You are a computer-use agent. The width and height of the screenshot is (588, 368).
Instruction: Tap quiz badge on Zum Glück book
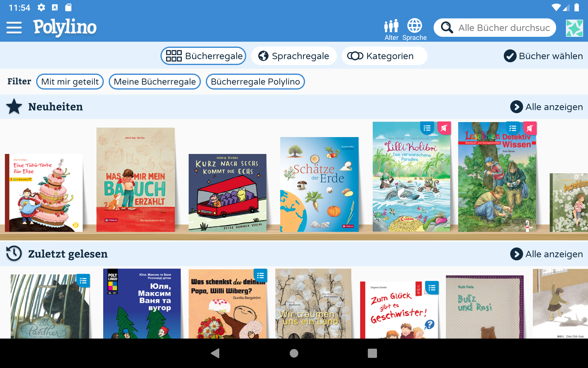coord(432,288)
